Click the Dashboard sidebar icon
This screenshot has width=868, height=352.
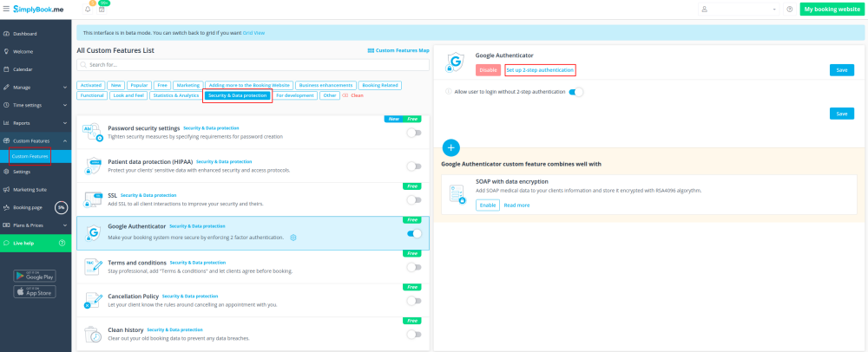click(6, 34)
